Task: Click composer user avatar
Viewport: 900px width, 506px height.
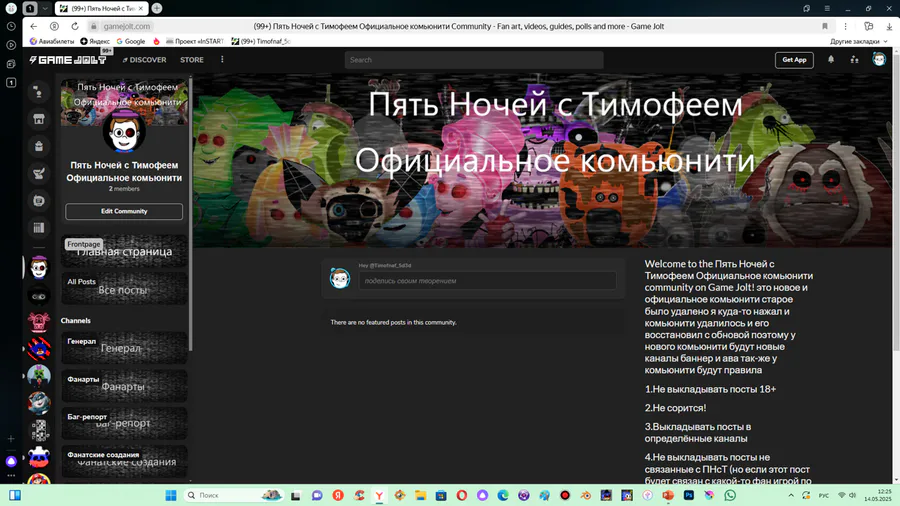Action: point(340,278)
